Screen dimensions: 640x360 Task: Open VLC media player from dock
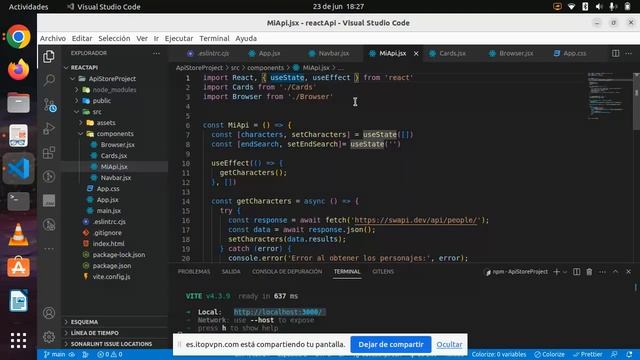18,235
